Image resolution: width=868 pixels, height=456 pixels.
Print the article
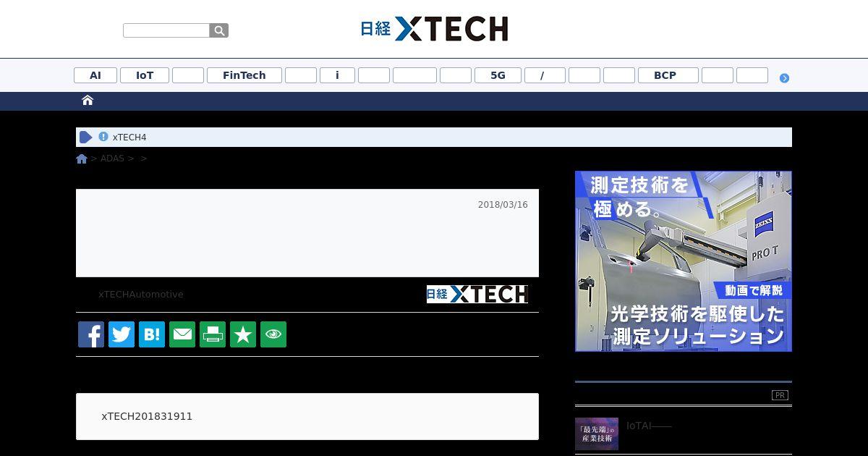click(x=213, y=334)
